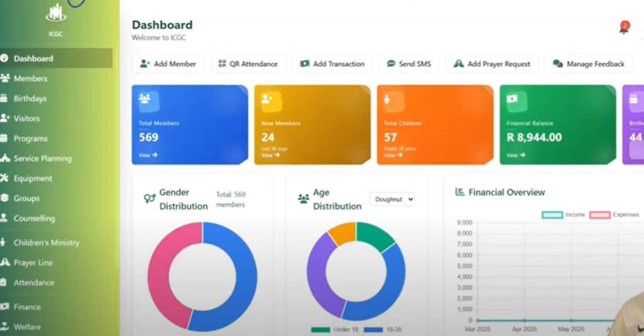
Task: Click the Financial Overview chart icon
Action: [x=460, y=192]
